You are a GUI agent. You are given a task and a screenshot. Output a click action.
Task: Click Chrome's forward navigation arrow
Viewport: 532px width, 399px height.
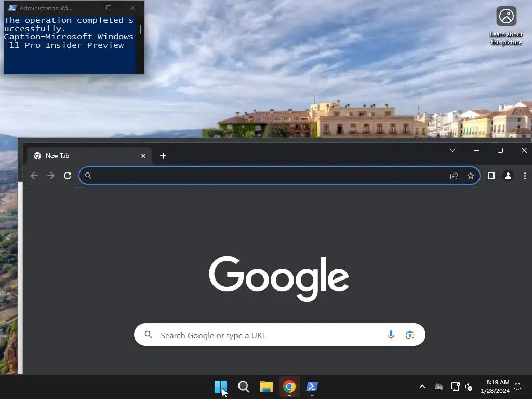[x=51, y=176]
